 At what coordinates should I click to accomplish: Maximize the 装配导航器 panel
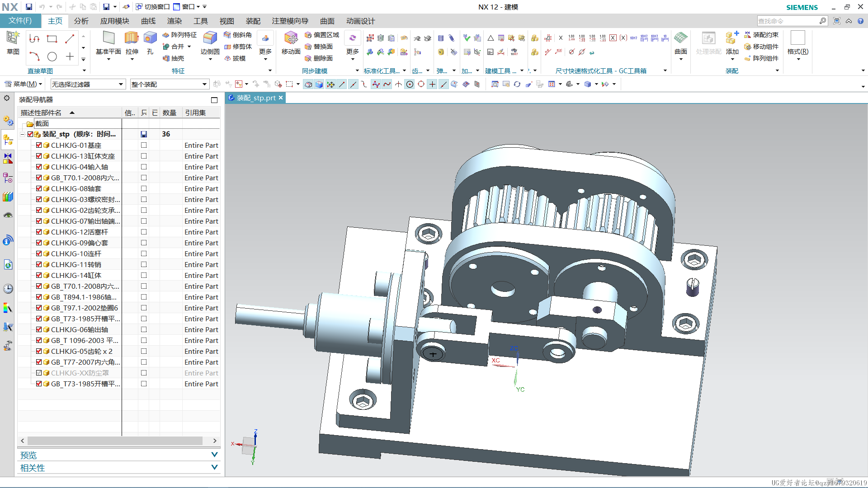click(x=214, y=100)
